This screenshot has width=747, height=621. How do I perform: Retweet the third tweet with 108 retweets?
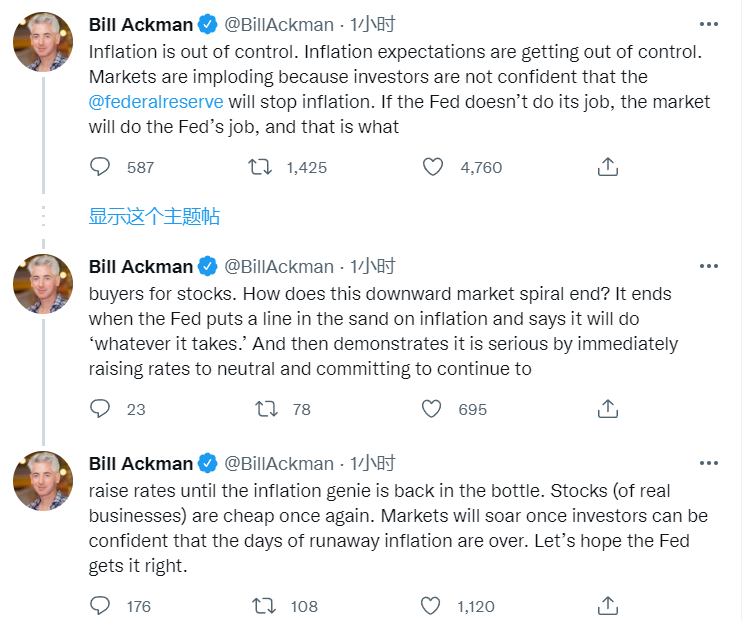click(266, 605)
